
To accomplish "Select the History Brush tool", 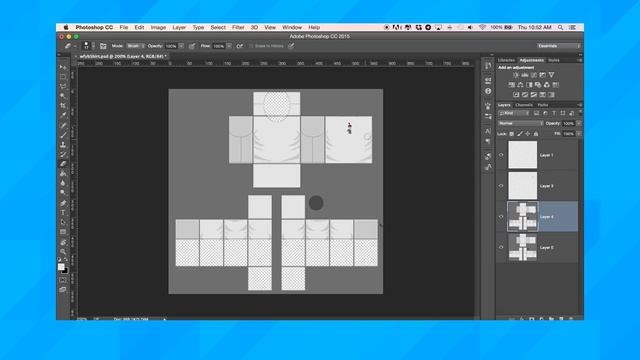I will (x=63, y=154).
